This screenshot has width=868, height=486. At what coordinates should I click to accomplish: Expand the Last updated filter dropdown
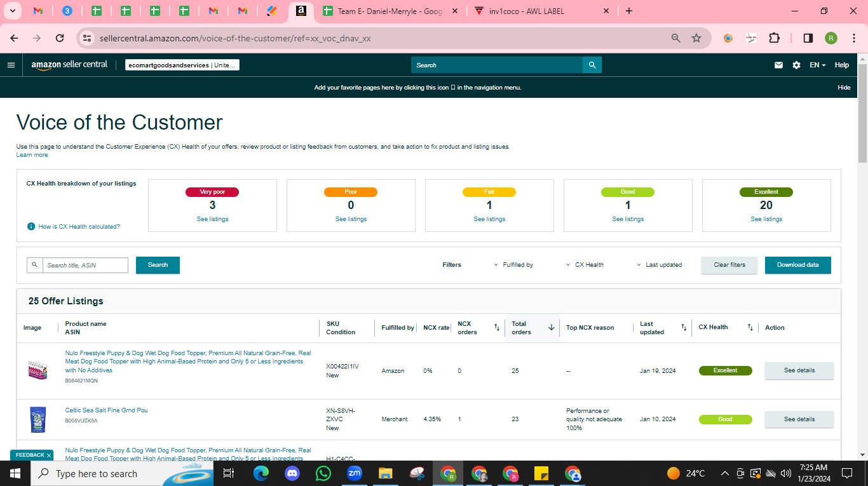659,265
